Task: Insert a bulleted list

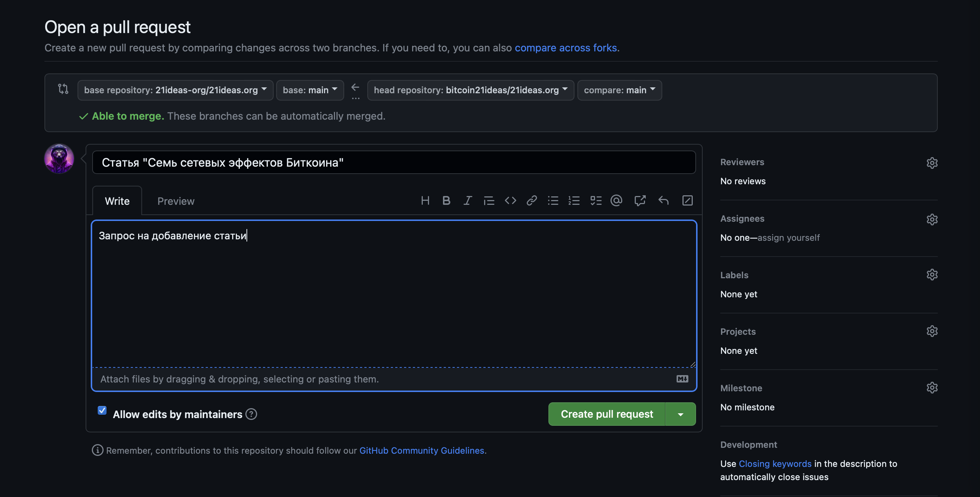Action: pyautogui.click(x=553, y=200)
